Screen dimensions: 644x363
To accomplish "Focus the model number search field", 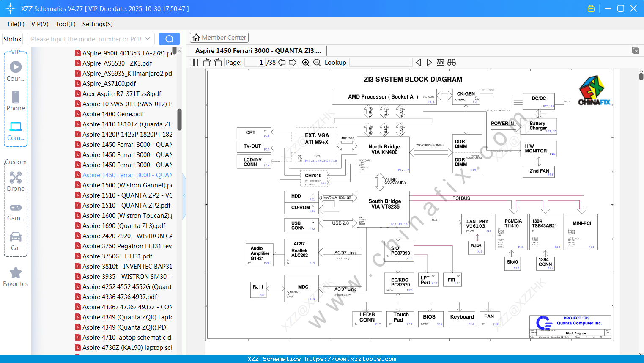I will (86, 39).
